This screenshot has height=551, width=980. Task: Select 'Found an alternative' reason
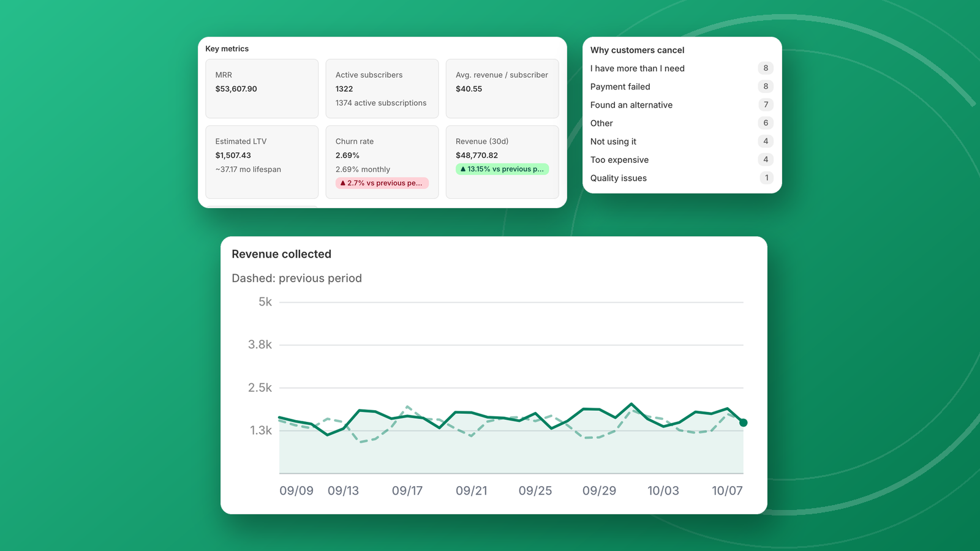[631, 105]
